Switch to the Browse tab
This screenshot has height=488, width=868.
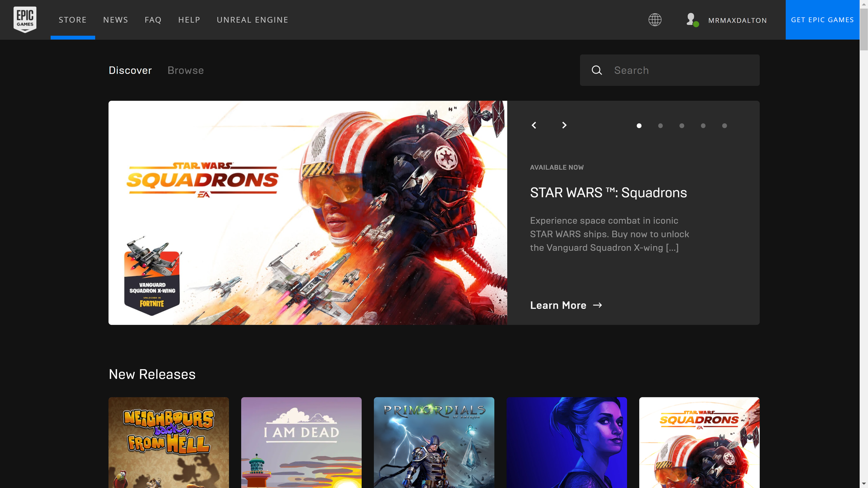point(186,70)
